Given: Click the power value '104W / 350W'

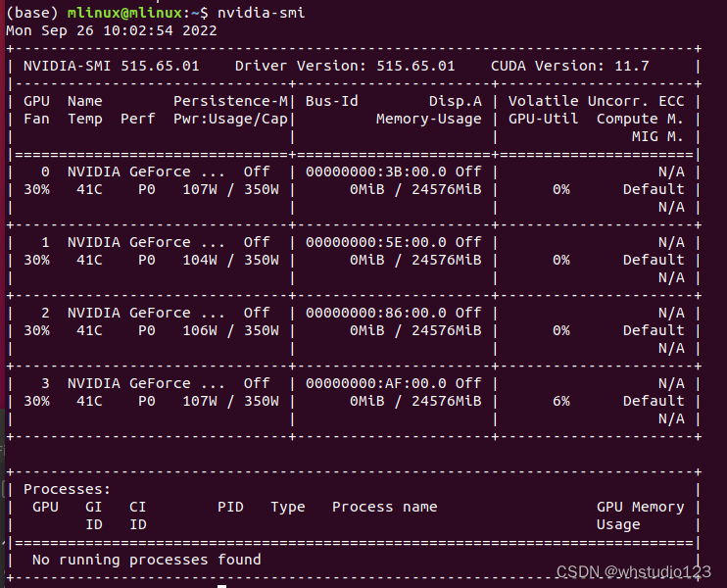Looking at the screenshot, I should pos(231,260).
